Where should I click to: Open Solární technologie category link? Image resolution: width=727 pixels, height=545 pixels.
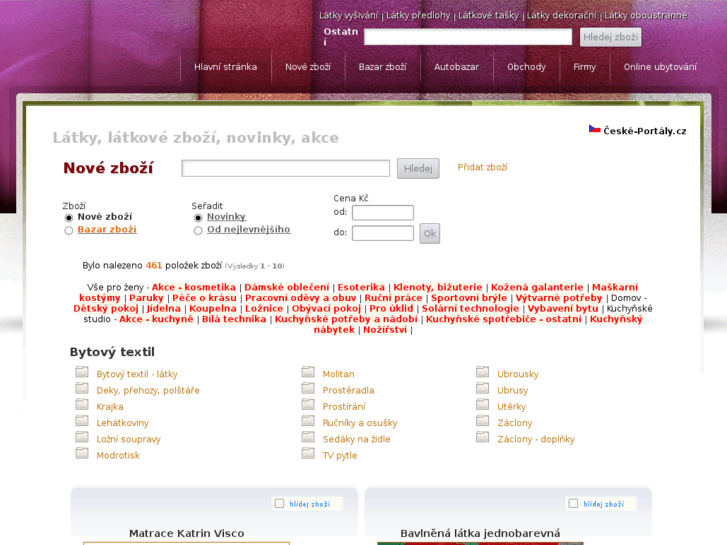[x=470, y=308]
